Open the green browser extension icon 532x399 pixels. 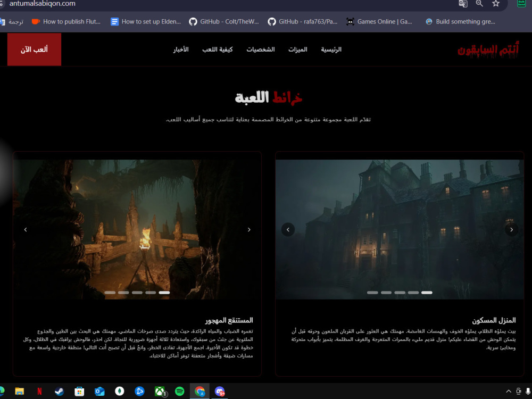pyautogui.click(x=521, y=3)
